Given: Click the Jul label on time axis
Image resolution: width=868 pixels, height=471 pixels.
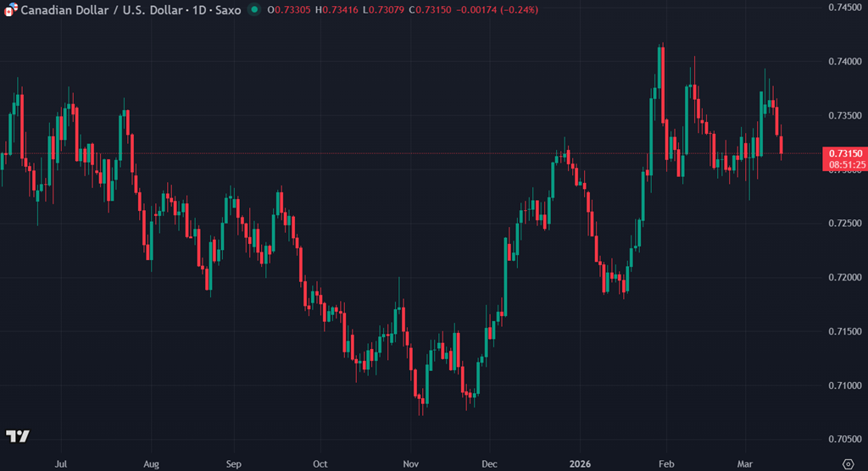Looking at the screenshot, I should 60,464.
